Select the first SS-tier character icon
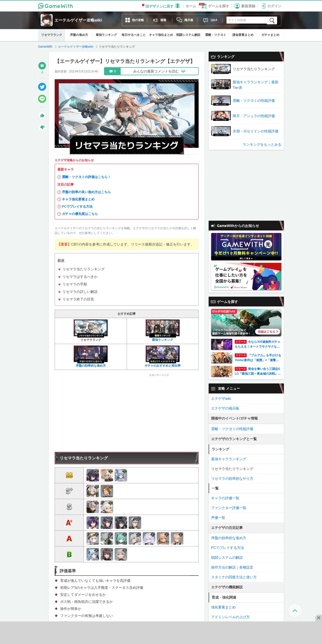 coord(93,475)
